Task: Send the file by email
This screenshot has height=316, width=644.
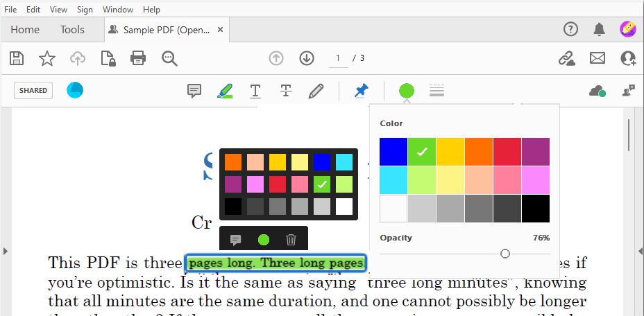Action: (x=598, y=58)
